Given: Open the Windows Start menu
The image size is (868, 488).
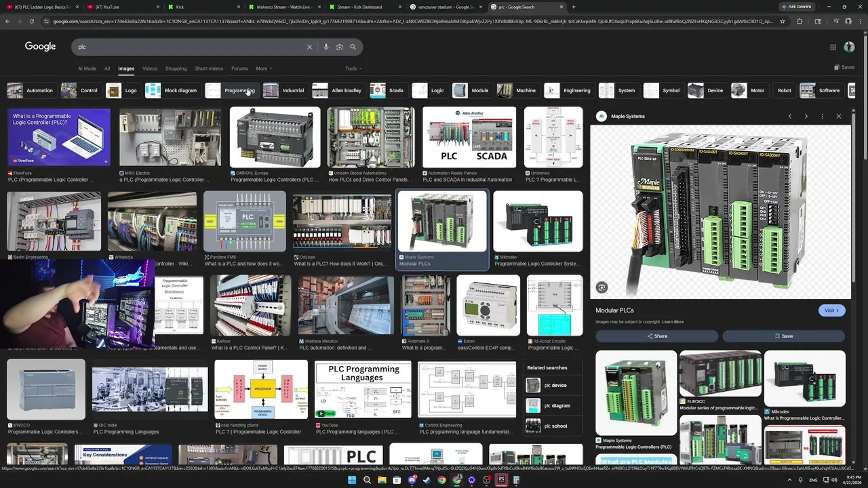Looking at the screenshot, I should (352, 480).
